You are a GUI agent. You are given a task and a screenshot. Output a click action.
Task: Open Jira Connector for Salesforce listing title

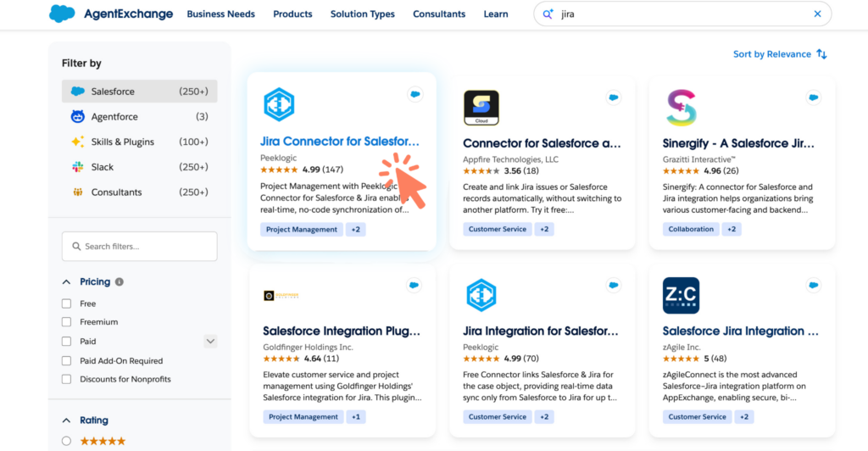pyautogui.click(x=340, y=141)
